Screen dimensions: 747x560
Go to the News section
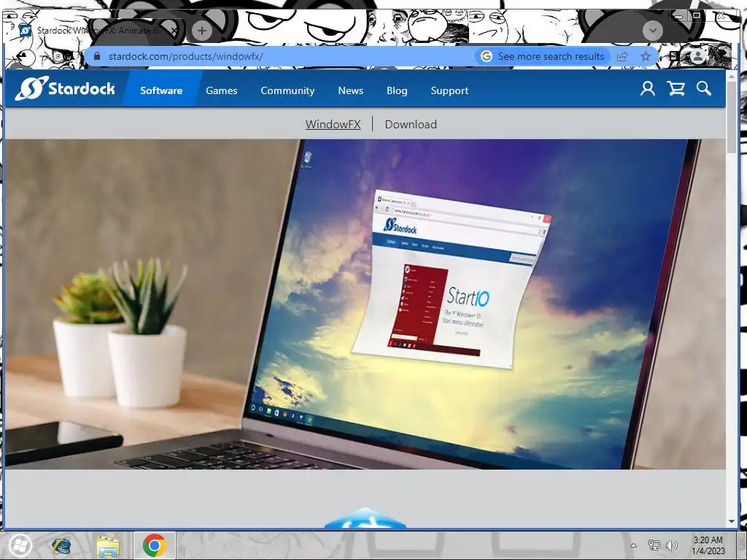pos(351,90)
